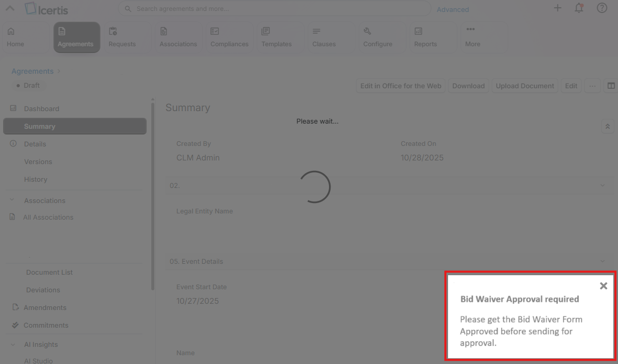Collapse the Associations sidebar group
Image resolution: width=618 pixels, height=364 pixels.
[11, 200]
